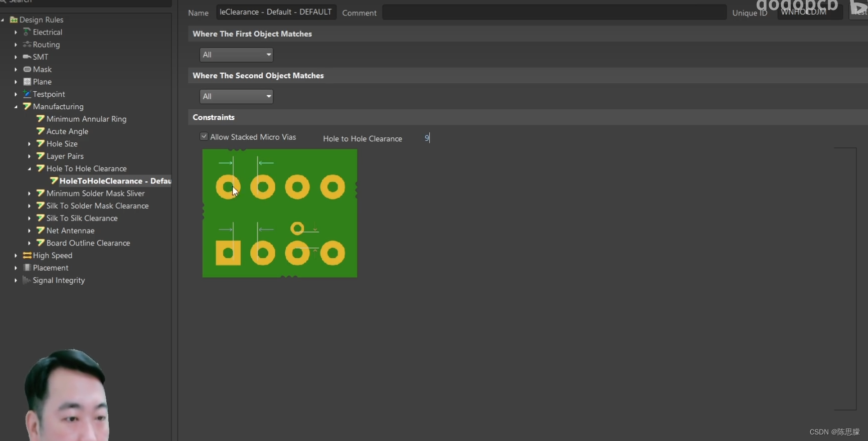This screenshot has height=441, width=868.
Task: Click the High Speed category icon
Action: click(27, 255)
